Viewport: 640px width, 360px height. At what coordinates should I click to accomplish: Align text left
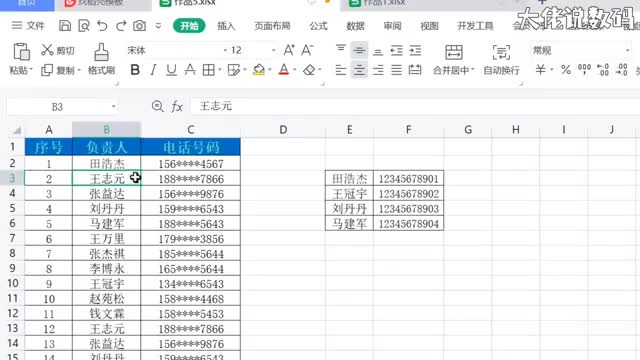click(341, 70)
